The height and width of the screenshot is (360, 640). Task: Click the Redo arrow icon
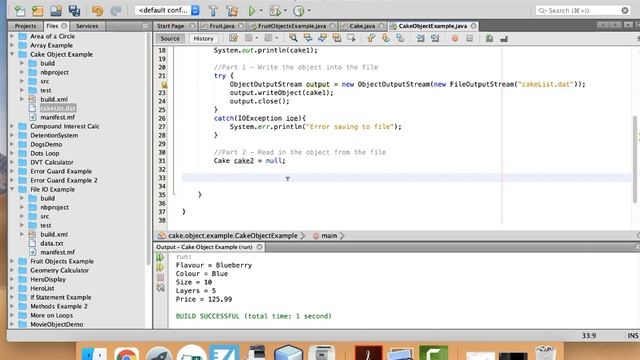(116, 11)
